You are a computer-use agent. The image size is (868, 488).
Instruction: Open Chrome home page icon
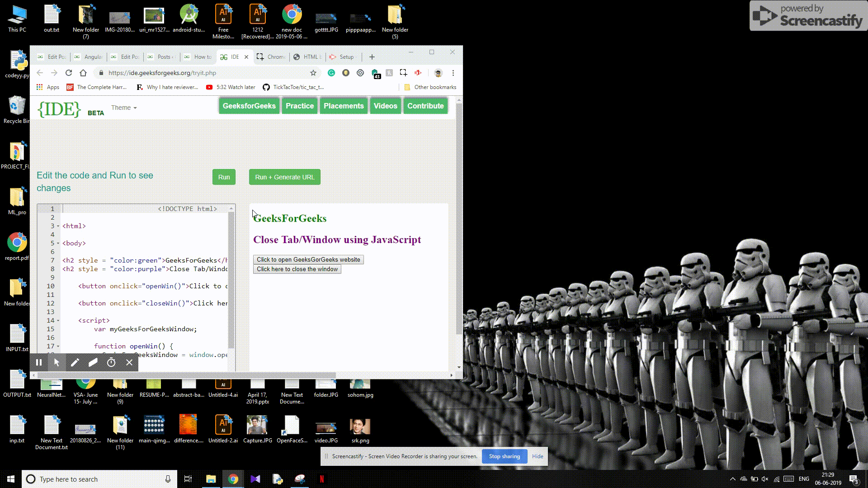[x=83, y=73]
